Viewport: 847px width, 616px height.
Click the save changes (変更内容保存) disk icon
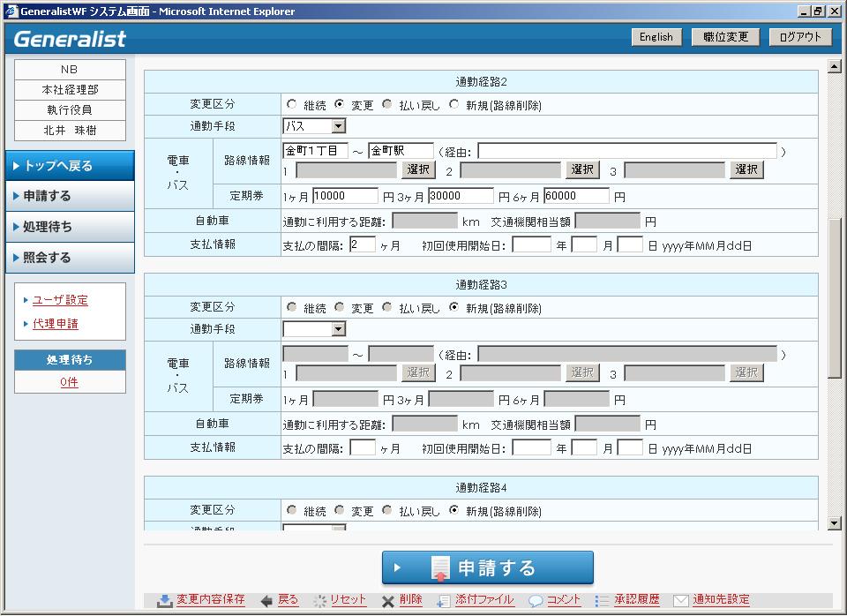coord(165,601)
